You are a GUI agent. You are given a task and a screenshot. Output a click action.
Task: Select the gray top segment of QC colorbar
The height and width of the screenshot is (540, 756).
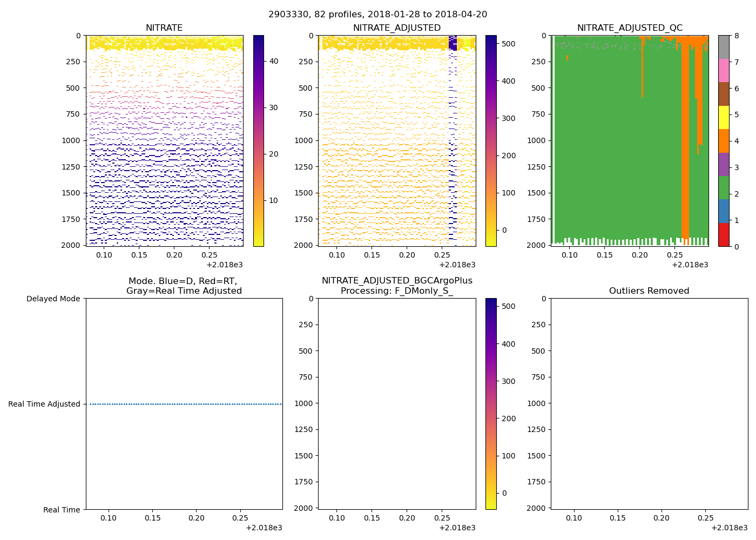pyautogui.click(x=724, y=47)
